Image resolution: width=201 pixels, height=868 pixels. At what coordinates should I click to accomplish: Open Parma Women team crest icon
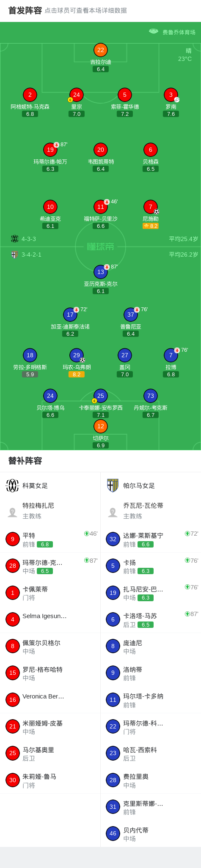tap(113, 486)
